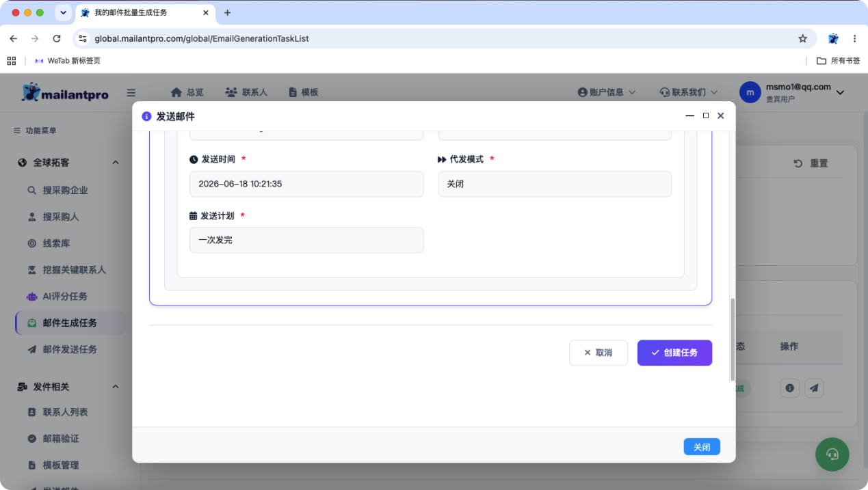Click the site info icon in address bar
Viewport: 868px width, 490px height.
[83, 39]
